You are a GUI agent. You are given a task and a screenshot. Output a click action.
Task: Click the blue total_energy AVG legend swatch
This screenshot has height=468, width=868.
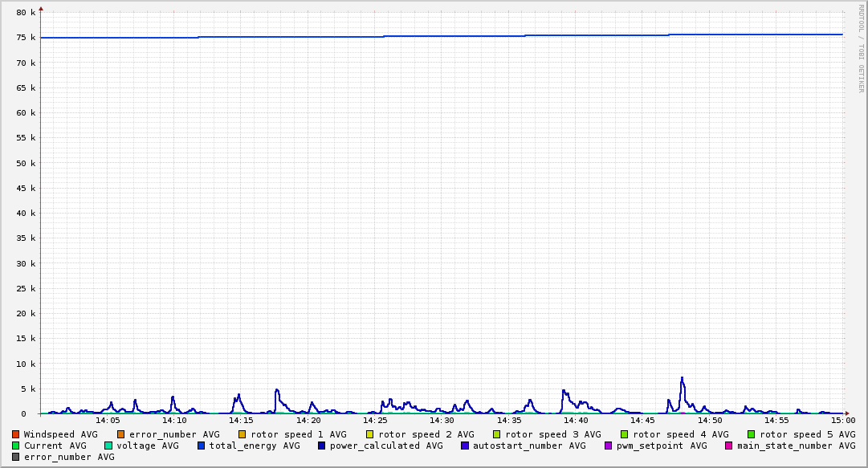tap(202, 446)
